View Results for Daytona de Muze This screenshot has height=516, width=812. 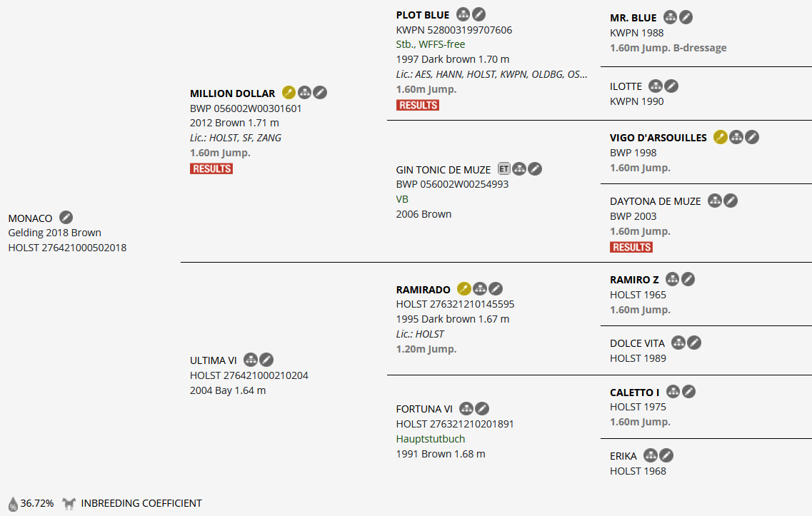tap(631, 247)
